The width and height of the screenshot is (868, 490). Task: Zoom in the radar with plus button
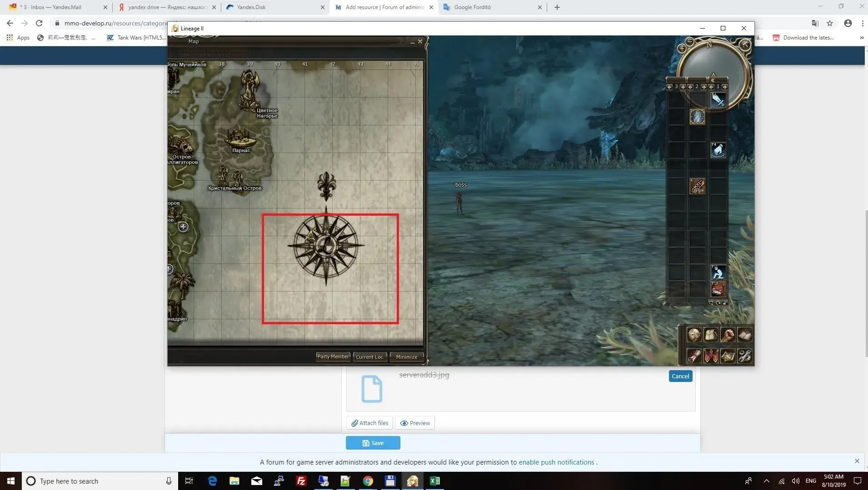[682, 49]
